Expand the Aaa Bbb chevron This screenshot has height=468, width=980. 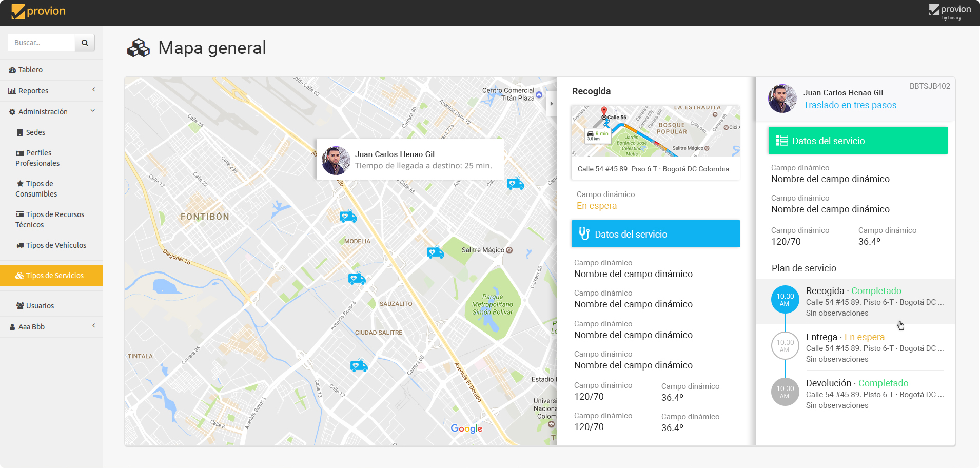click(94, 326)
